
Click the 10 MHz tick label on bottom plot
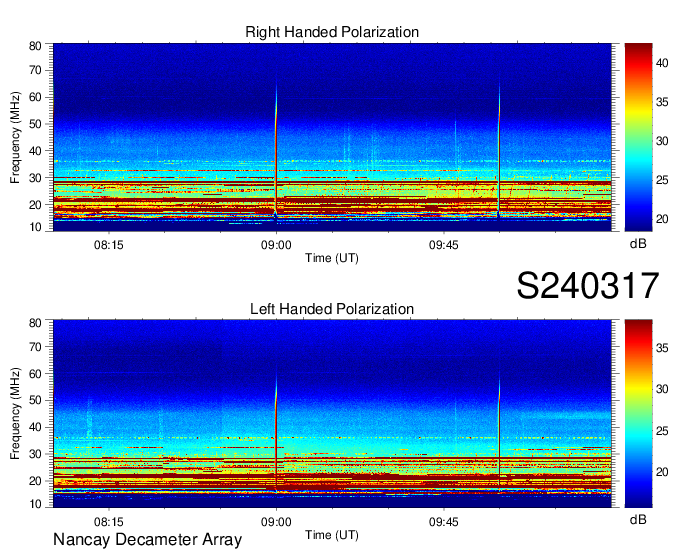pos(35,504)
